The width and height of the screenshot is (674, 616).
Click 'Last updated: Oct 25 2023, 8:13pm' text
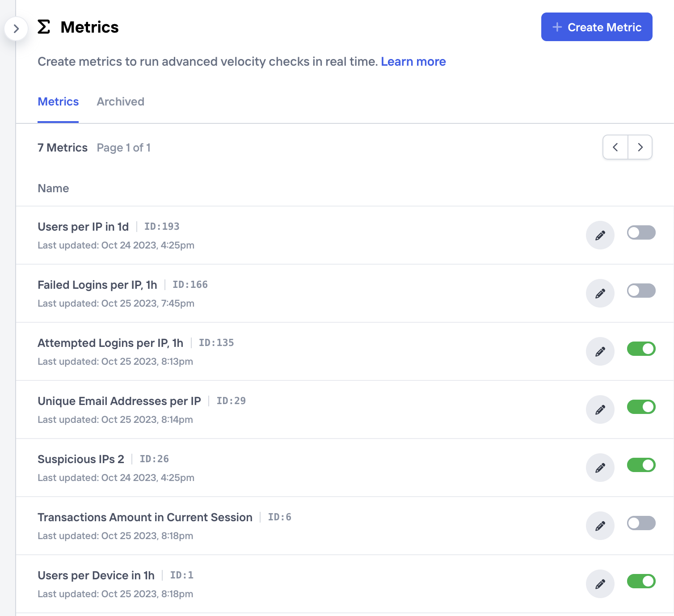(x=115, y=362)
